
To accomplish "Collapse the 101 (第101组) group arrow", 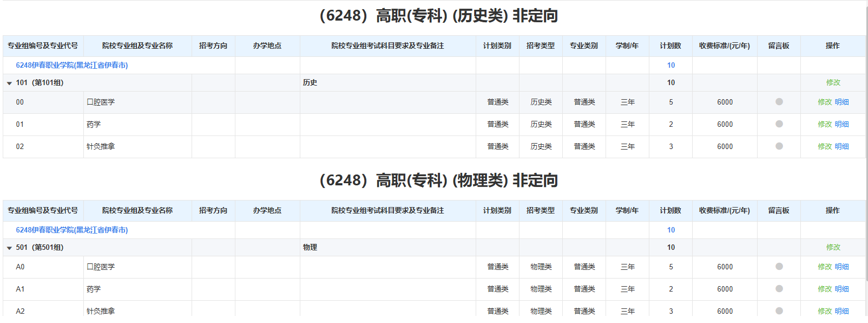I will pos(9,83).
